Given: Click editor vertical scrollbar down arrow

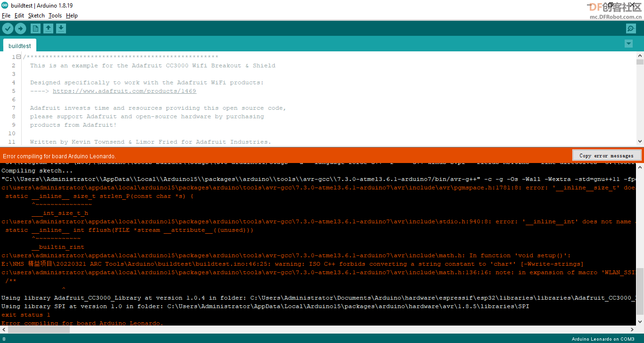Looking at the screenshot, I should (x=640, y=141).
